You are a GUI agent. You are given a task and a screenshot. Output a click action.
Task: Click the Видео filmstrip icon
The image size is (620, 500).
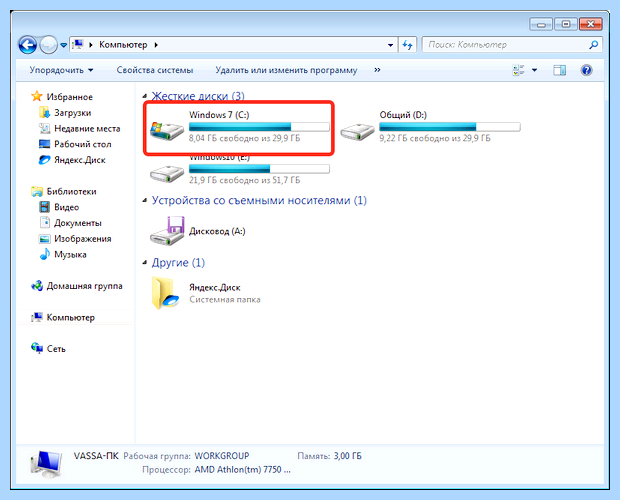[44, 207]
